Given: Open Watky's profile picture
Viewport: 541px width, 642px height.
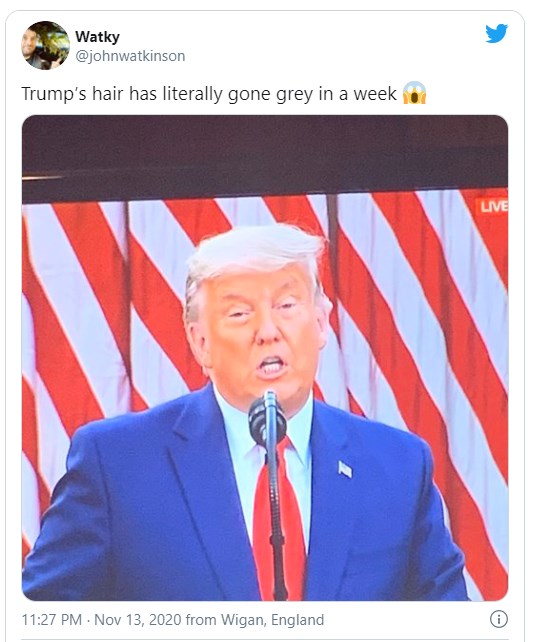Looking at the screenshot, I should pos(45,45).
